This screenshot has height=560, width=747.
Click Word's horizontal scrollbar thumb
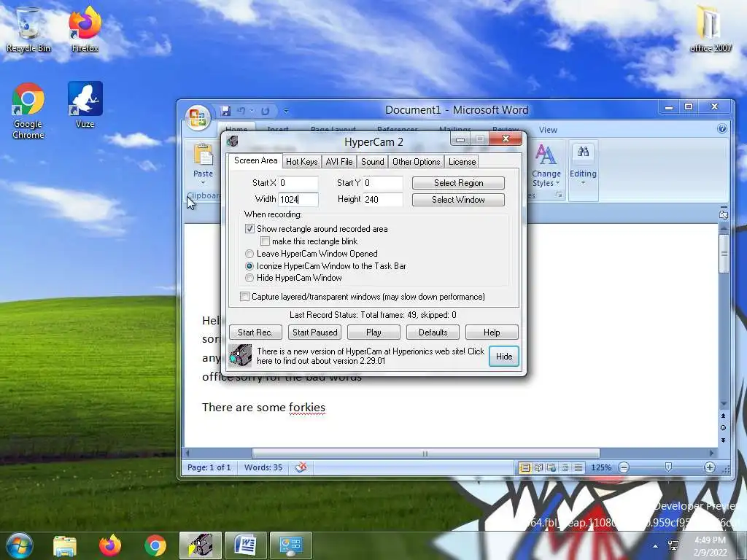(425, 454)
